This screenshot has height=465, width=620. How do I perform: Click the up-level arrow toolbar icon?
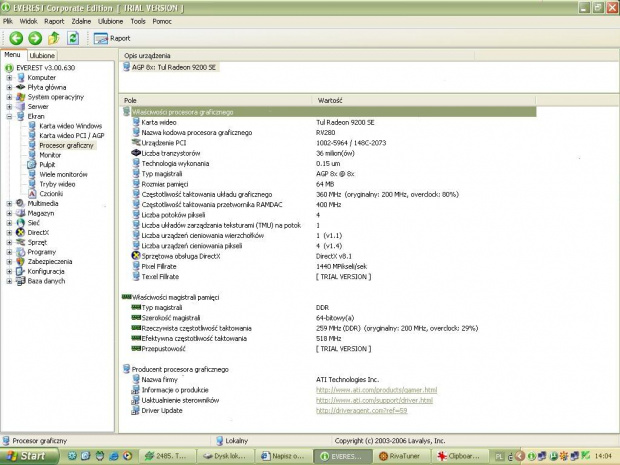coord(54,38)
